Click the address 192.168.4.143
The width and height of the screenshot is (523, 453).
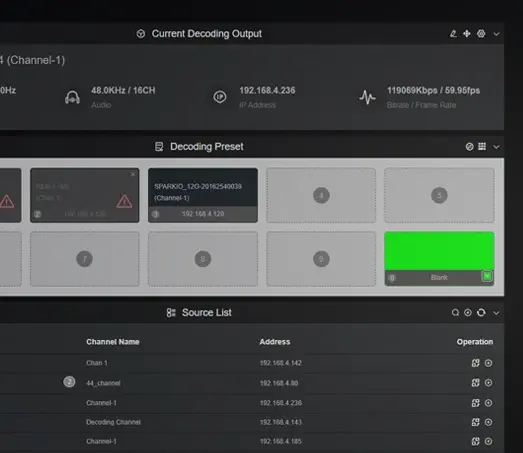(281, 422)
